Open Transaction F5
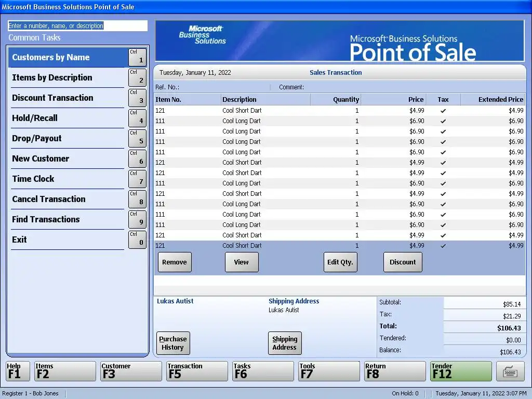Viewport: 532px width, 399px height. 197,371
